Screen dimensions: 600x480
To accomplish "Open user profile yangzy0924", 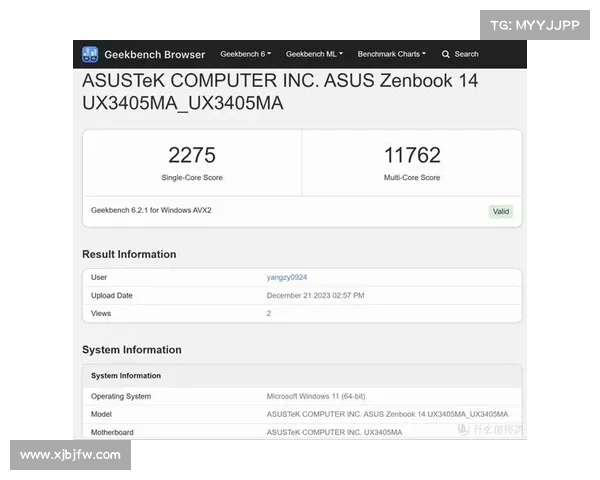I will coord(287,277).
